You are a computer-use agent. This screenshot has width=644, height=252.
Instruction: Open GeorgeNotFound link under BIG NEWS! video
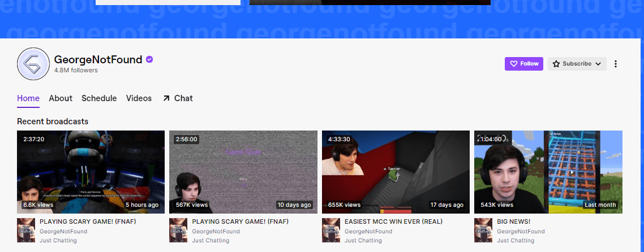tap(521, 232)
